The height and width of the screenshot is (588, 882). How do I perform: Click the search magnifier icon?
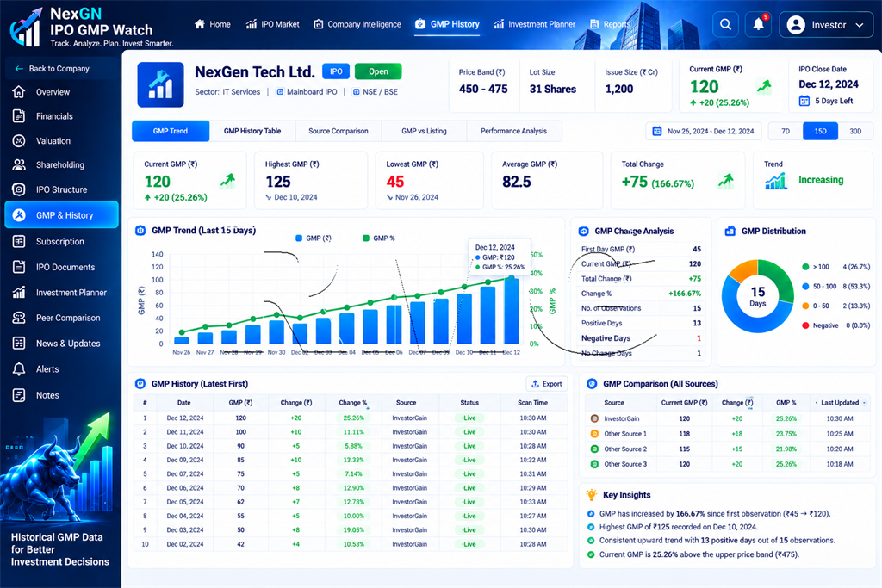(725, 25)
